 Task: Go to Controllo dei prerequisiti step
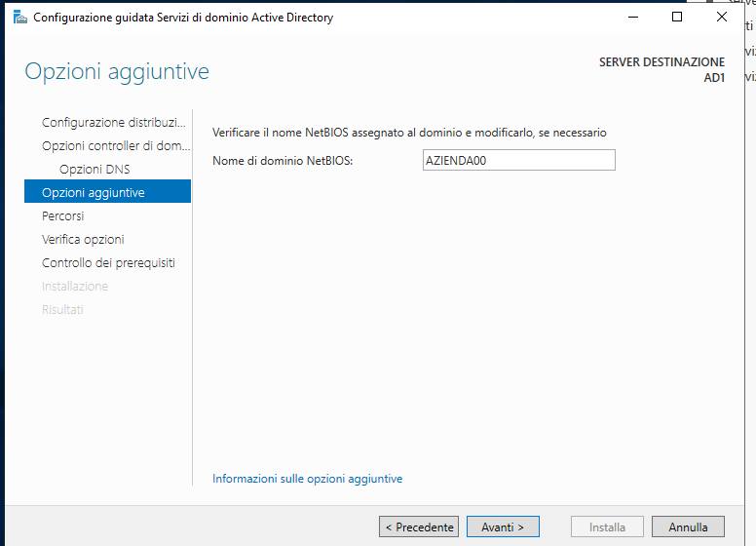coord(108,263)
